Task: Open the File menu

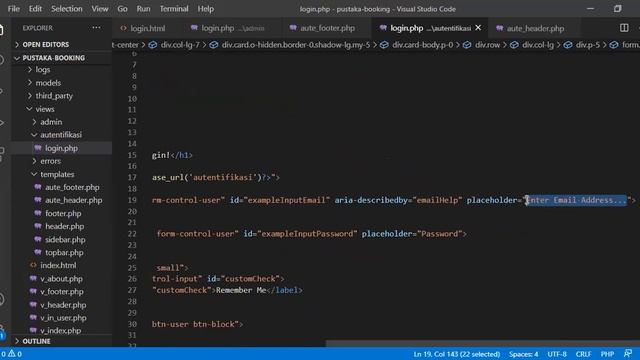Action: [x=13, y=9]
